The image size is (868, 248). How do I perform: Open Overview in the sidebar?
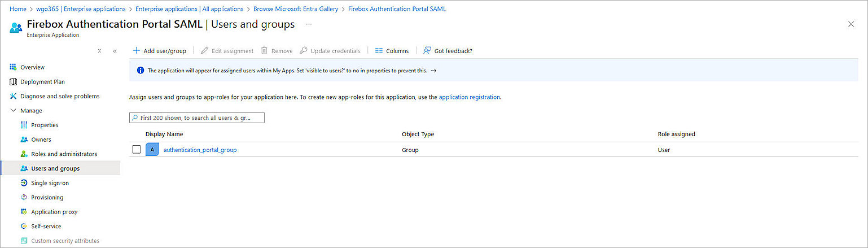(x=32, y=67)
